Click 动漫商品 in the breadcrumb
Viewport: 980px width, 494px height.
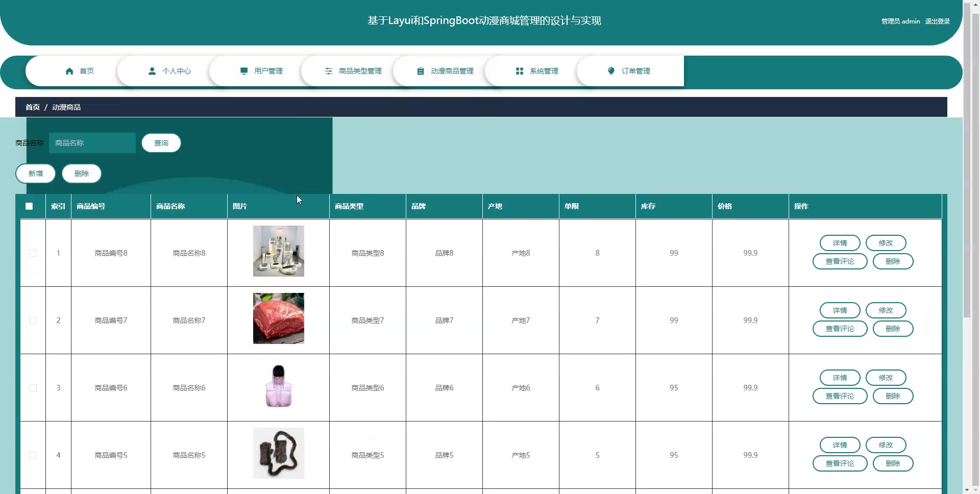(66, 107)
